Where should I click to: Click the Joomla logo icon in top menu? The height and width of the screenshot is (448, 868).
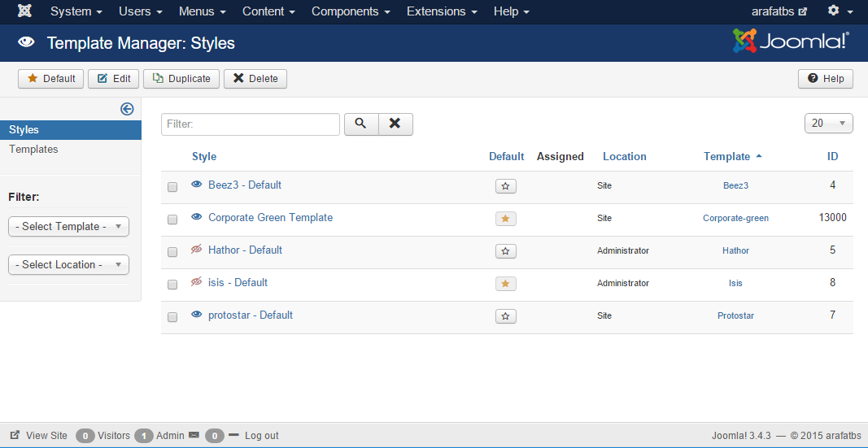tap(25, 11)
